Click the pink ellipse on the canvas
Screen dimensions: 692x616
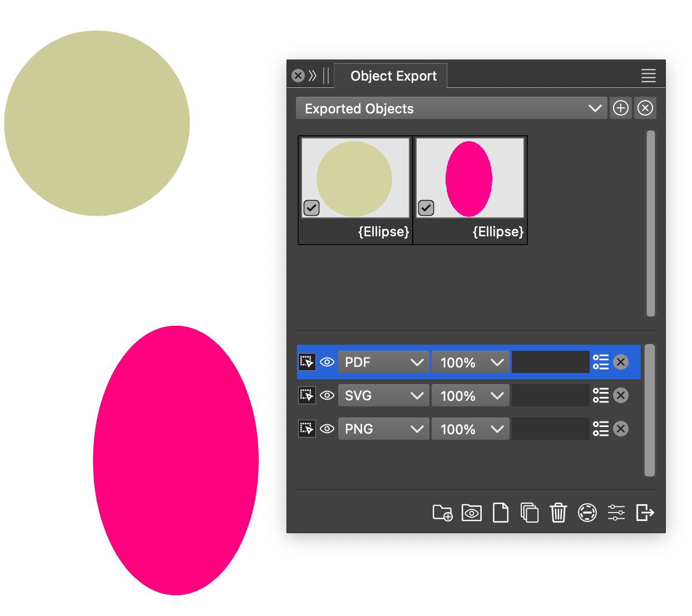(176, 460)
